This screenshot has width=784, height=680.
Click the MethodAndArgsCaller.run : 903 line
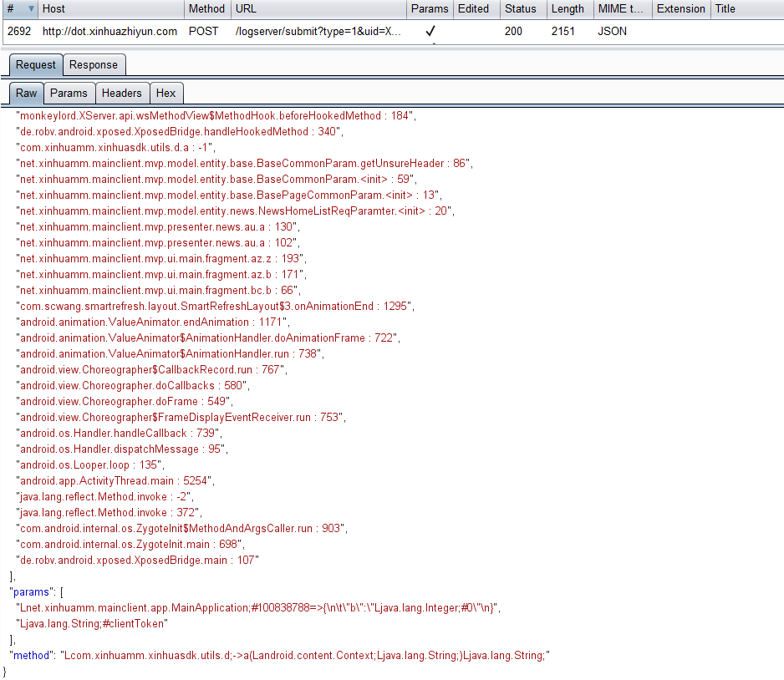pyautogui.click(x=182, y=529)
